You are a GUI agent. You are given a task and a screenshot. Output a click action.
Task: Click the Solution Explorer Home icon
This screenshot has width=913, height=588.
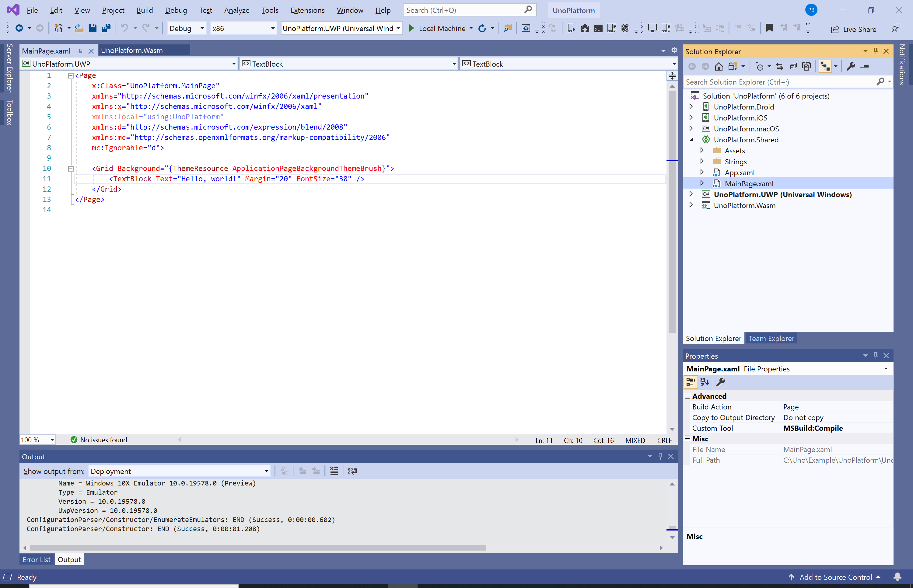[x=719, y=66]
